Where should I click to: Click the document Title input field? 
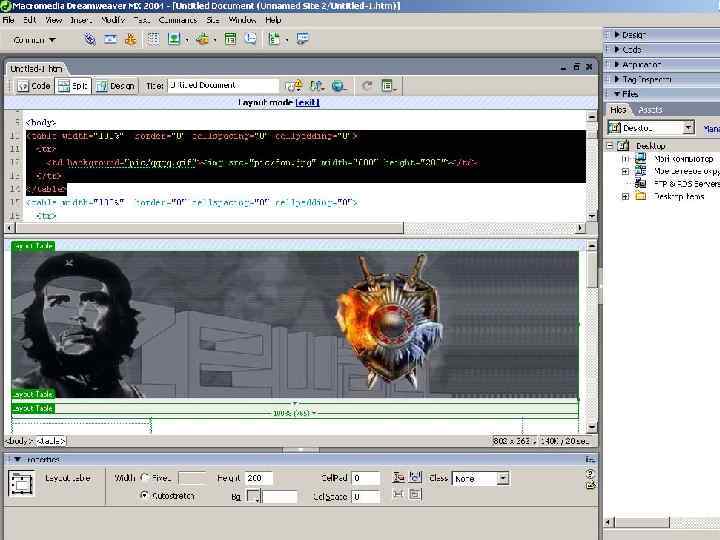tap(223, 85)
